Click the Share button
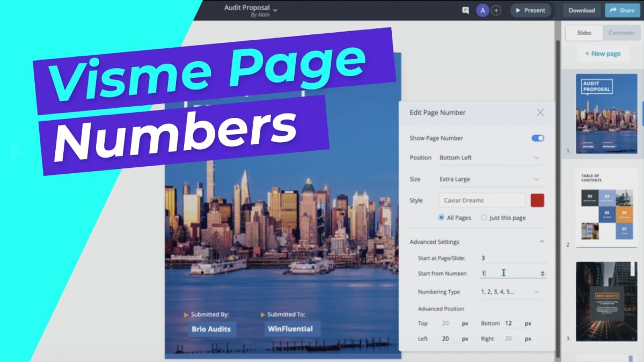This screenshot has height=362, width=644. [x=623, y=10]
